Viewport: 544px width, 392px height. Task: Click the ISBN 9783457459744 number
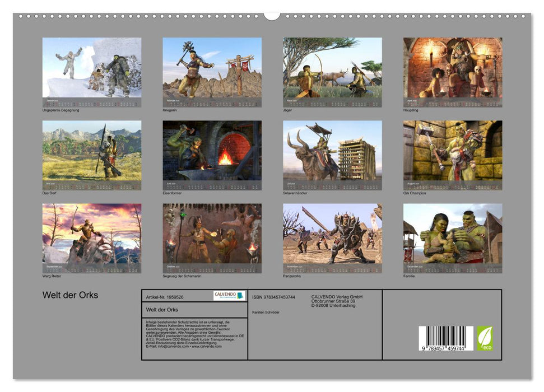click(273, 297)
